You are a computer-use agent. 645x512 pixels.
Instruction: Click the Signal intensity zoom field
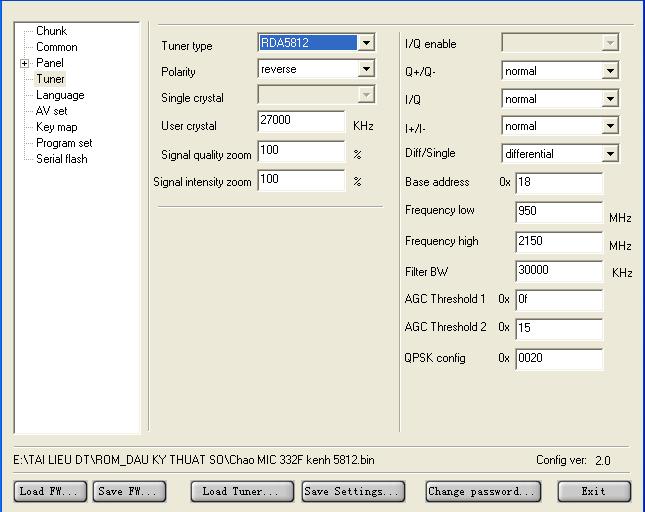pyautogui.click(x=301, y=180)
